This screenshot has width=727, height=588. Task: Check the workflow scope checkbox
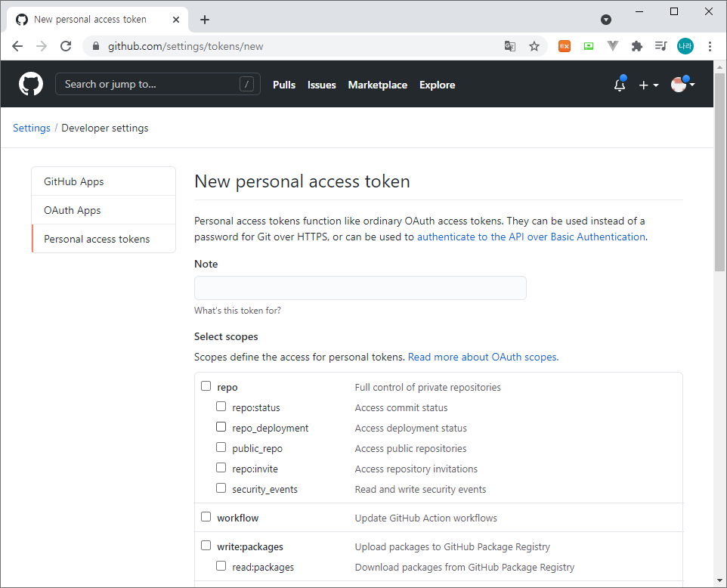pos(206,517)
